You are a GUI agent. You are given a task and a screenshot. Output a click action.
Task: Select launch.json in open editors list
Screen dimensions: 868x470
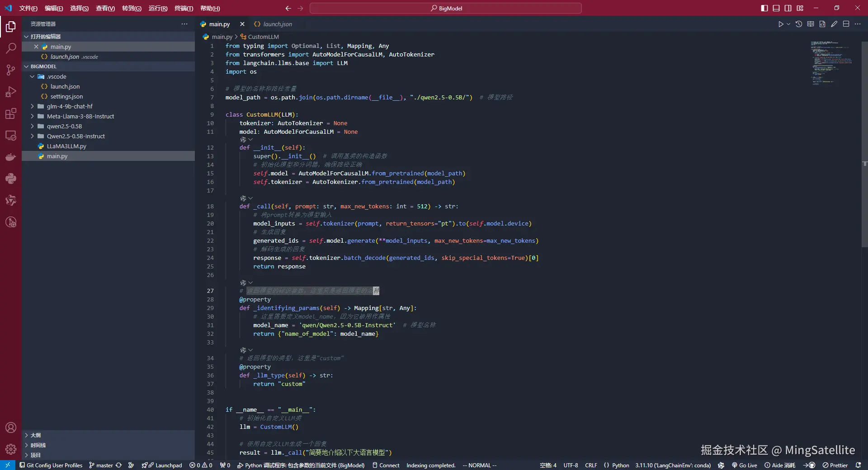coord(108,56)
